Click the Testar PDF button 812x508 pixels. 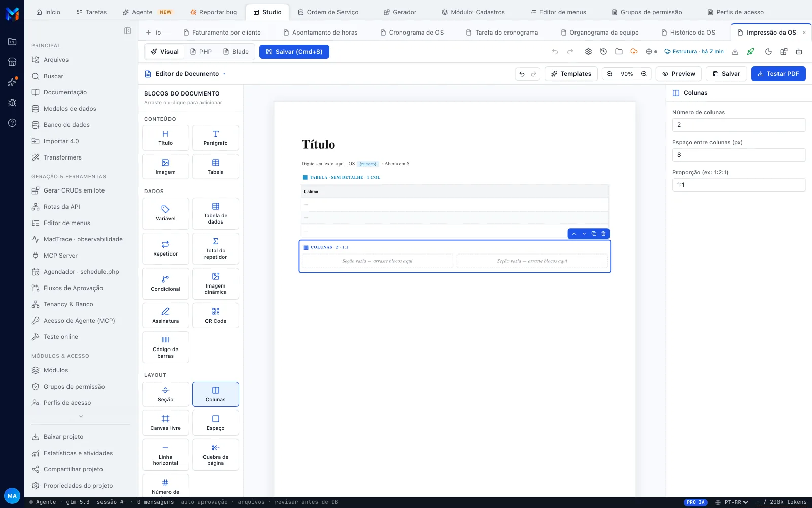pos(779,74)
